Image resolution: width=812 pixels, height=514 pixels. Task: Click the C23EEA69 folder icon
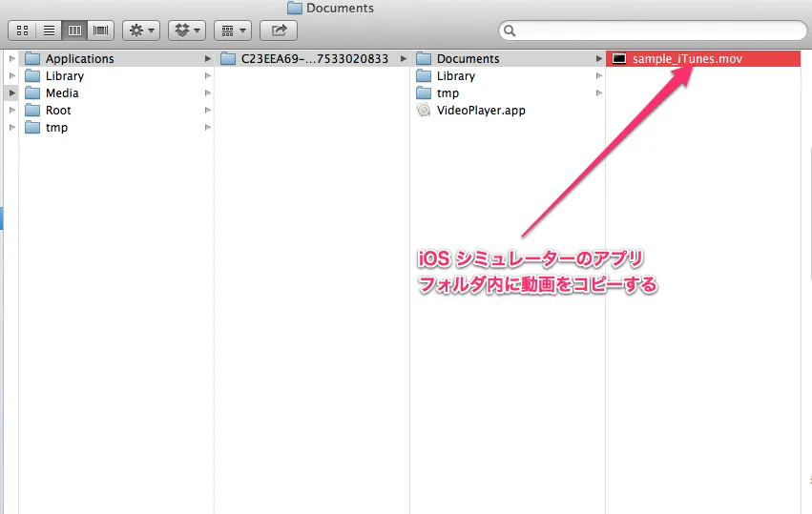click(x=228, y=58)
